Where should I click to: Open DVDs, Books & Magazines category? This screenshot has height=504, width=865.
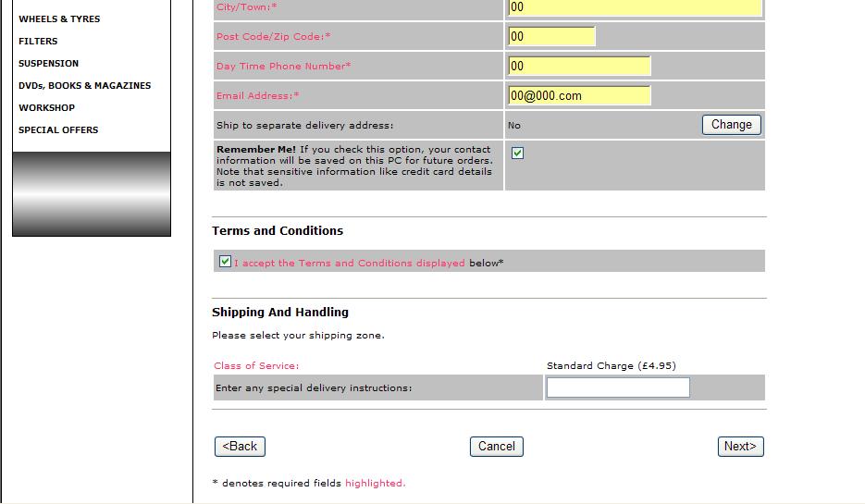coord(84,86)
